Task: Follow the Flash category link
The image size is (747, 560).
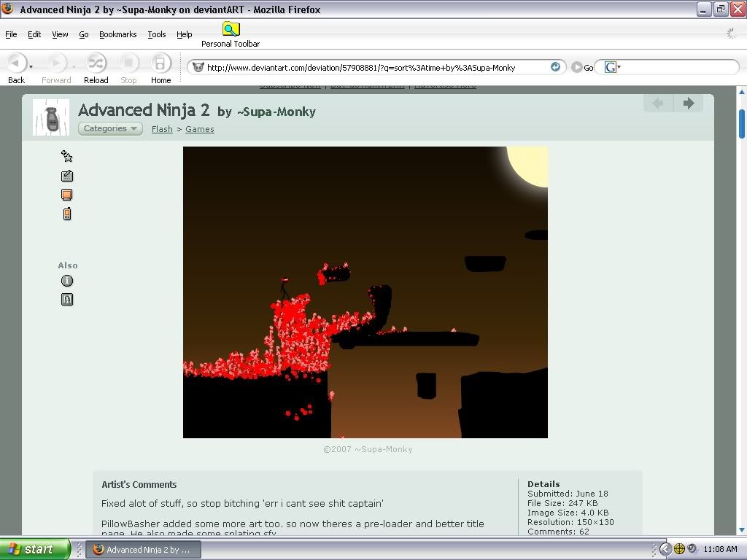Action: [162, 129]
